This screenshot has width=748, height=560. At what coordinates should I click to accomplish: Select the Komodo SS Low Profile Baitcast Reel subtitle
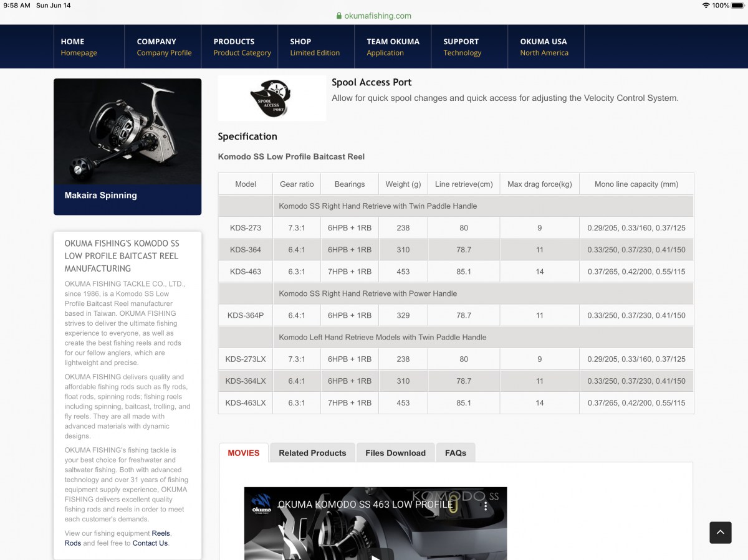(x=291, y=156)
